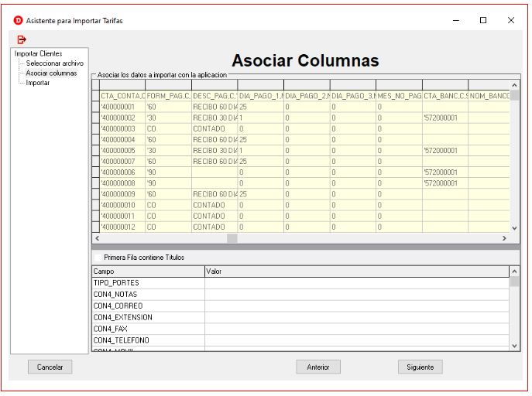Select the Valor cell next to CON4_CORREO
This screenshot has width=532, height=396.
356,306
